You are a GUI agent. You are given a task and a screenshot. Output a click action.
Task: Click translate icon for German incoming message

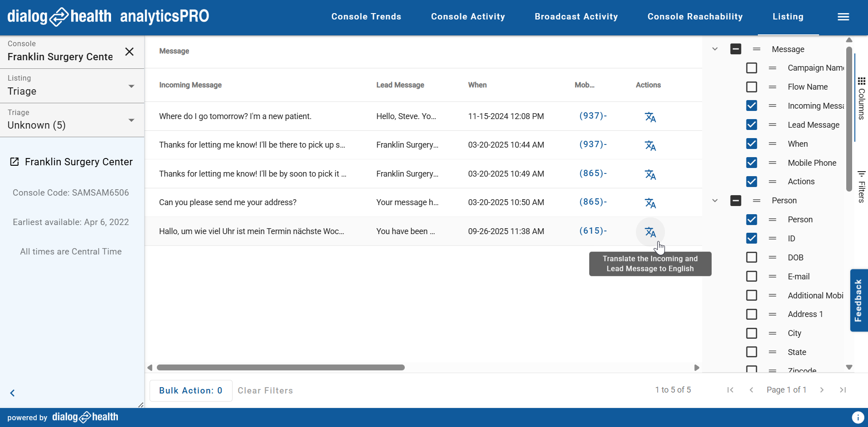click(x=650, y=232)
